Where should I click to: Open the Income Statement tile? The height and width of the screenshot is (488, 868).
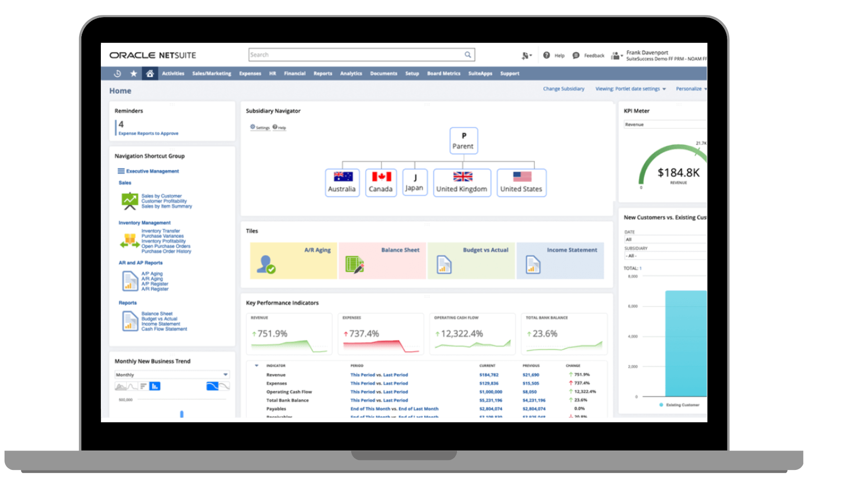tap(560, 261)
